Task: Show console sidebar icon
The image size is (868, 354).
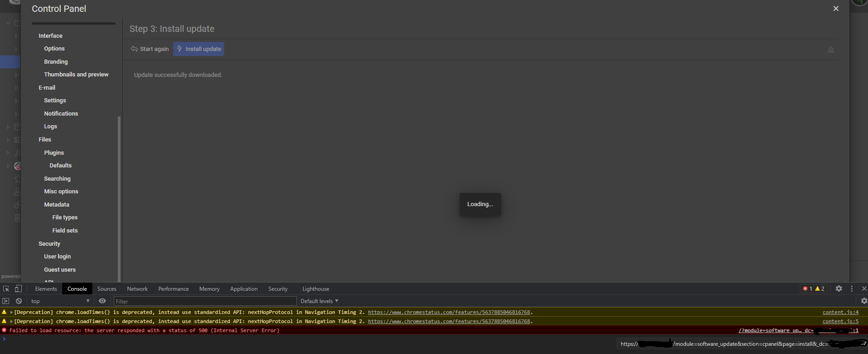Action: pyautogui.click(x=6, y=301)
